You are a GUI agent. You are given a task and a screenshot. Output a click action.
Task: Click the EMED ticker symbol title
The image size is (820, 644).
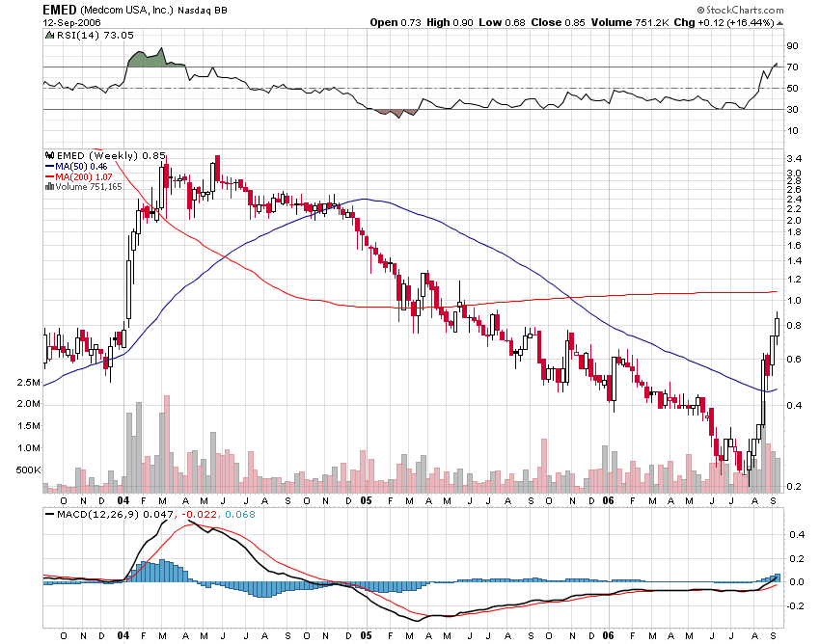point(60,10)
